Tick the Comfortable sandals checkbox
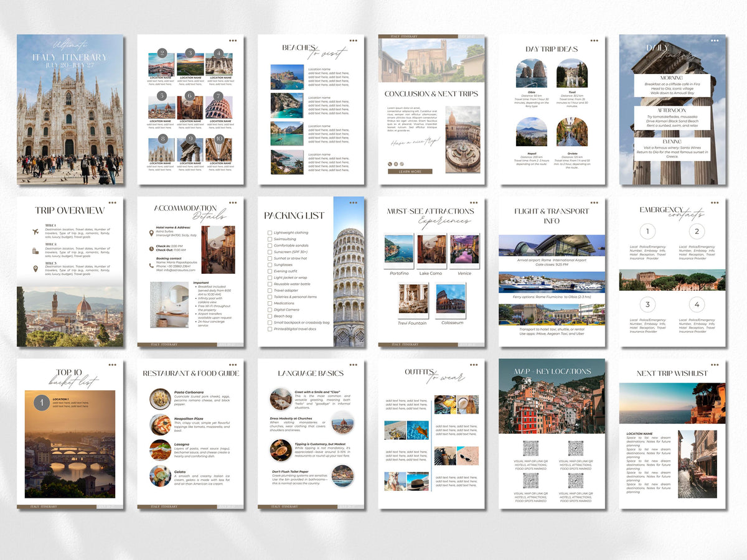 pos(270,245)
